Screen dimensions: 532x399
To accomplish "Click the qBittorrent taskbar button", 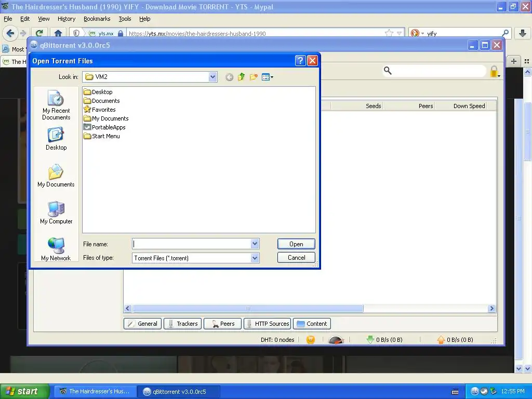I will 179,391.
